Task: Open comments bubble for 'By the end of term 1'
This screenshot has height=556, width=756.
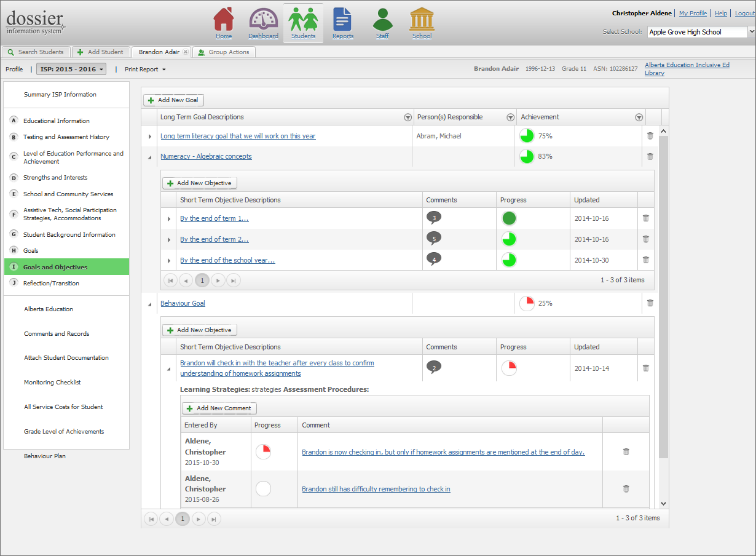Action: coord(434,218)
